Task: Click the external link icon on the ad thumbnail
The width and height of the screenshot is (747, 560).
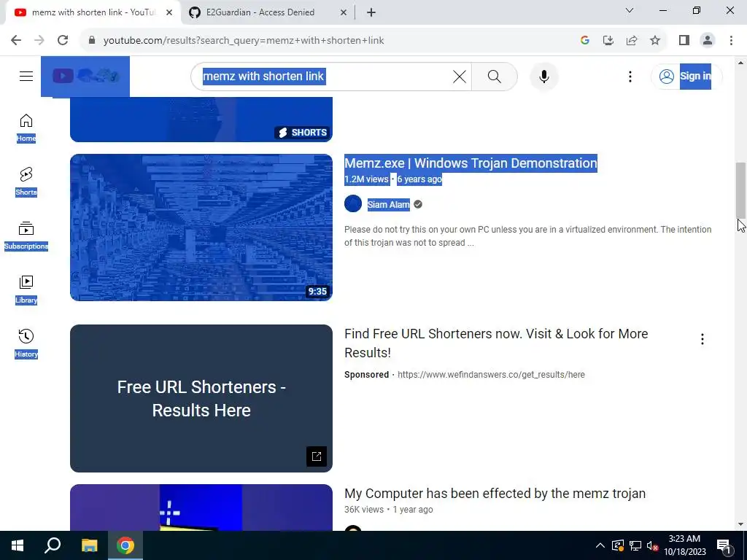Action: [317, 456]
